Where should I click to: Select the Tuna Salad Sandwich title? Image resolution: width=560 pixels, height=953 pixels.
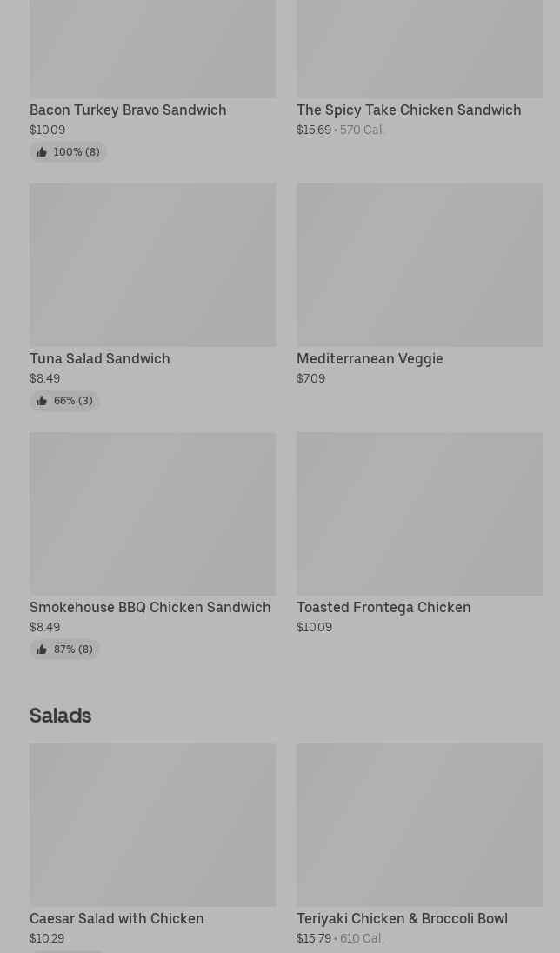point(100,359)
